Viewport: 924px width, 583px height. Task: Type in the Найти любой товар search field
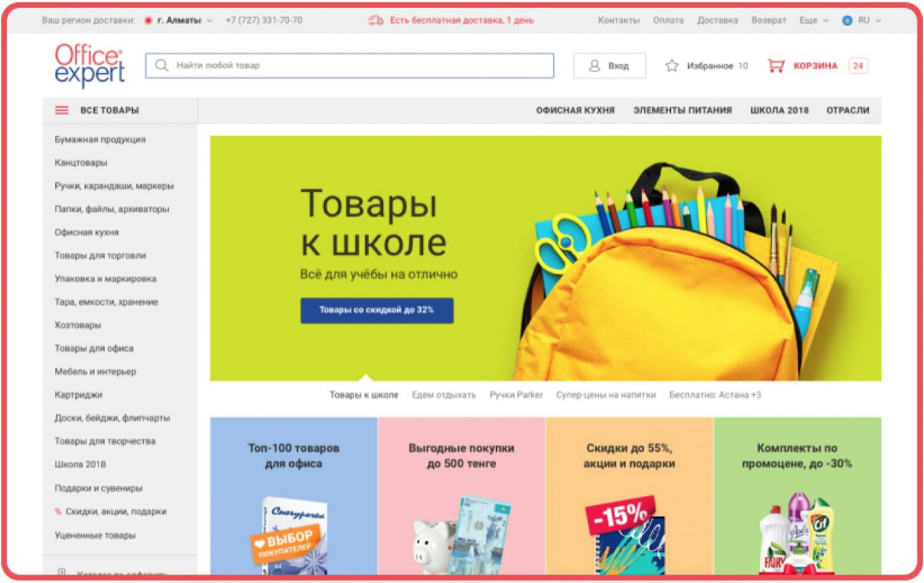coord(358,66)
